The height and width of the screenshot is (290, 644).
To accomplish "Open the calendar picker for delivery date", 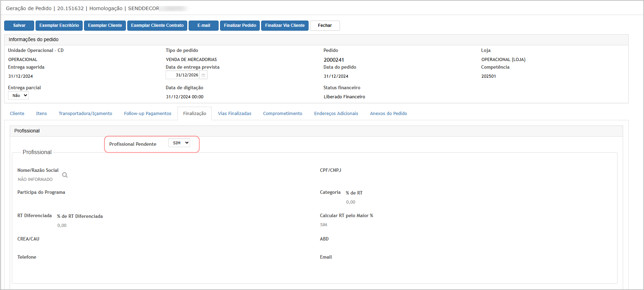I will [x=203, y=75].
